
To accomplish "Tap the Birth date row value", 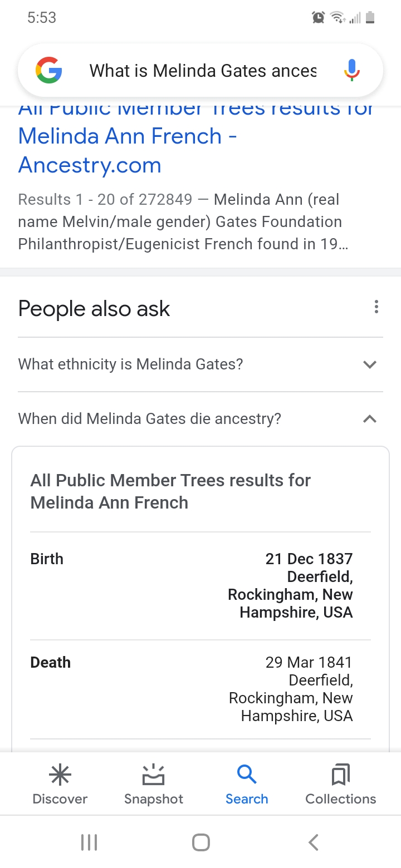I will (309, 559).
